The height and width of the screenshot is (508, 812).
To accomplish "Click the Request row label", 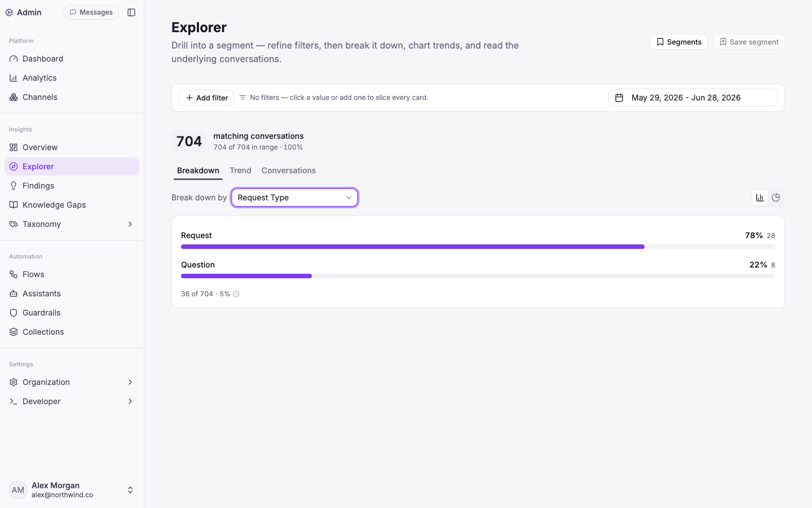I will 196,235.
